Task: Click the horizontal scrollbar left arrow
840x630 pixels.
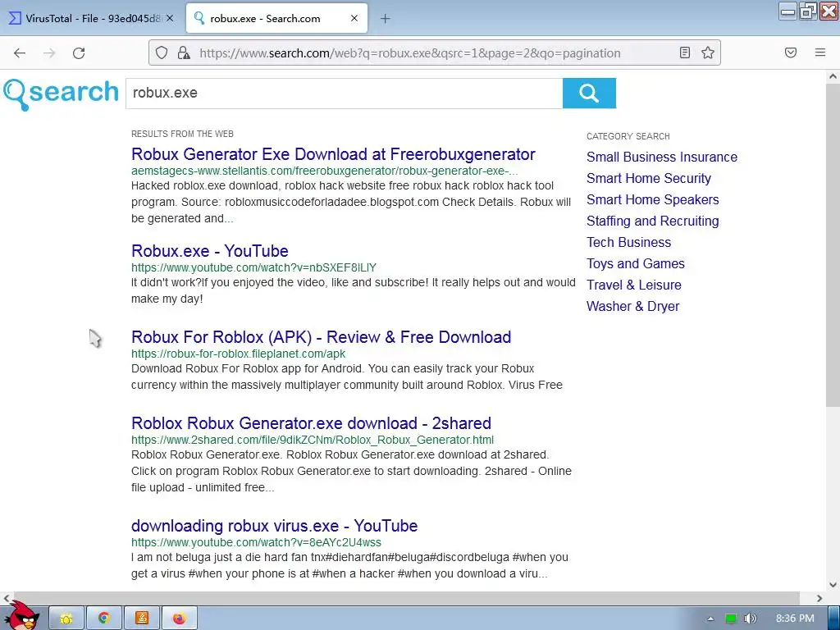Action: (7, 598)
